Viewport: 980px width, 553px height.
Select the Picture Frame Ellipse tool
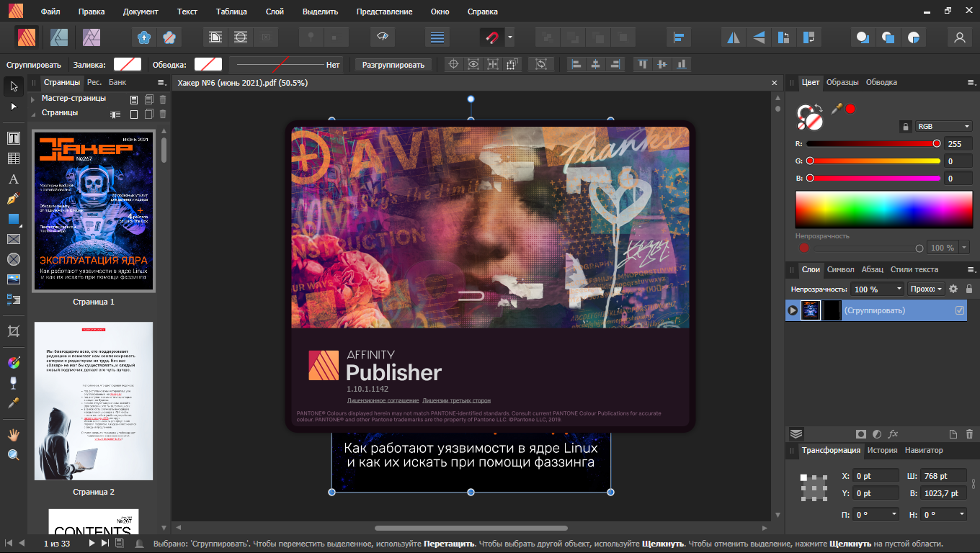click(13, 259)
